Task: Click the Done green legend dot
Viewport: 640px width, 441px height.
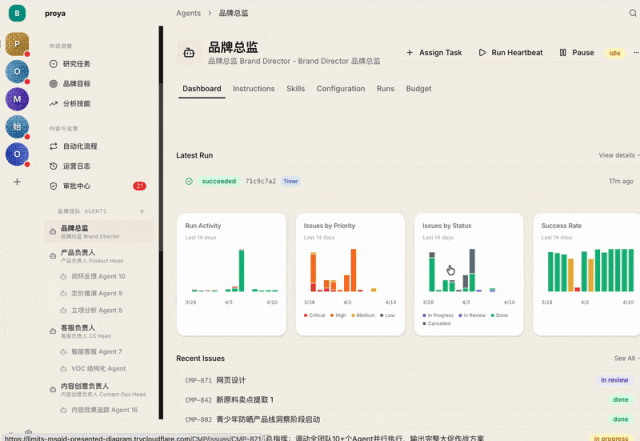Action: [493, 315]
